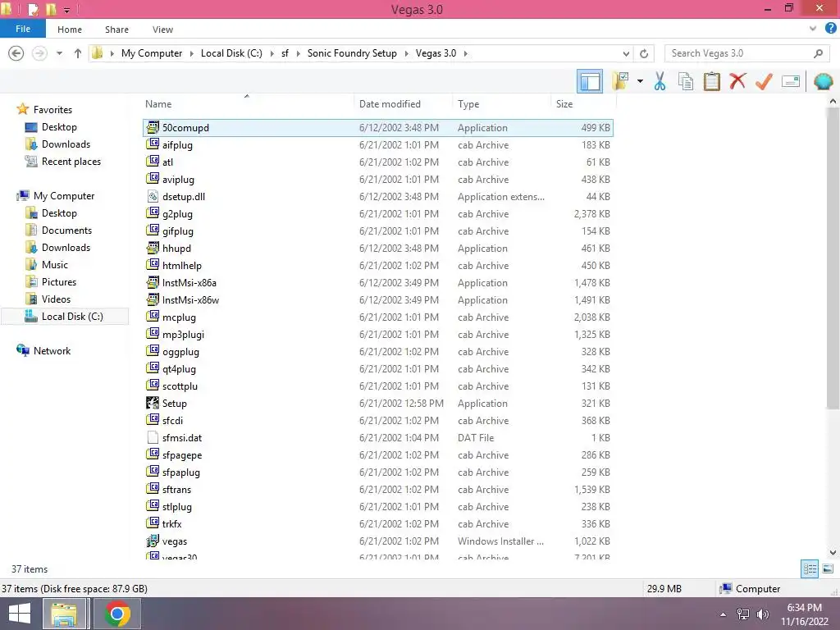
Task: Open the address bar history dropdown
Action: tap(626, 53)
